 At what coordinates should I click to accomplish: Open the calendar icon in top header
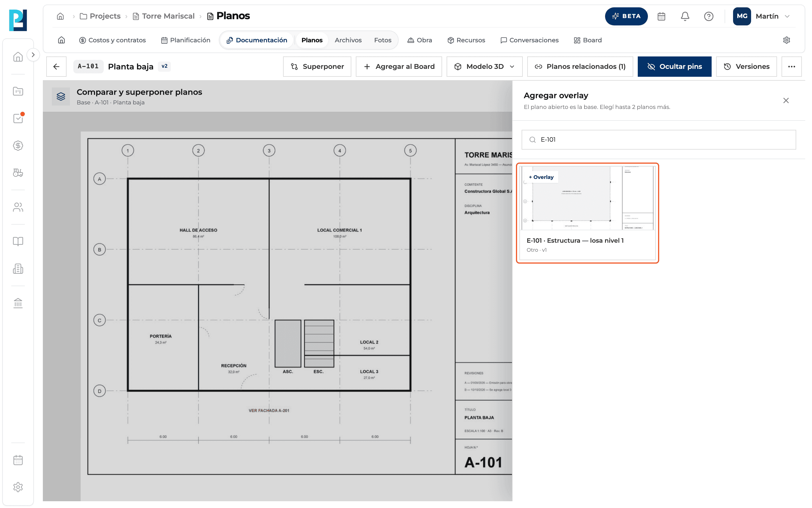click(661, 16)
